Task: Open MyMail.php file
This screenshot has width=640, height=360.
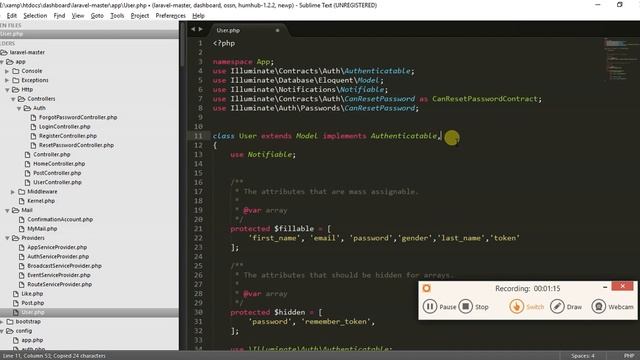Action: click(42, 229)
